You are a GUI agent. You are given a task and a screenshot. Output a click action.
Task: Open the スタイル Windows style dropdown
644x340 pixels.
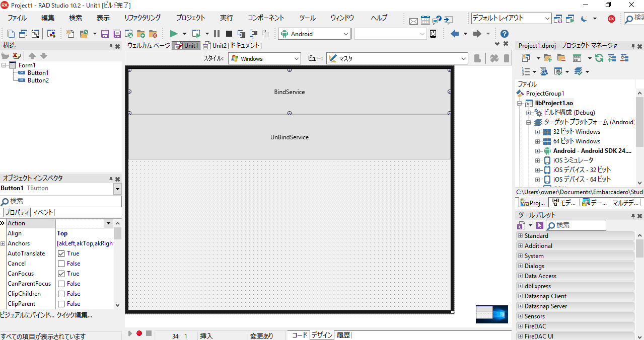point(264,58)
